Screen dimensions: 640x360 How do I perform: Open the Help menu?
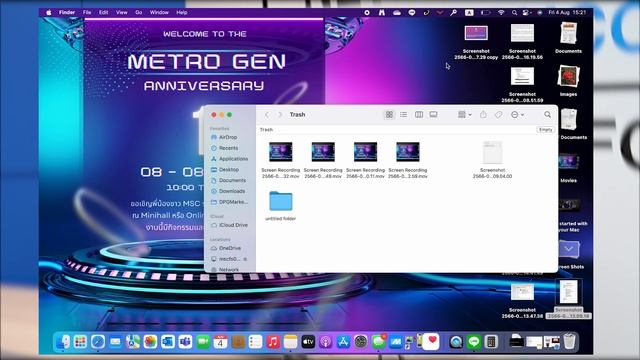pyautogui.click(x=182, y=12)
